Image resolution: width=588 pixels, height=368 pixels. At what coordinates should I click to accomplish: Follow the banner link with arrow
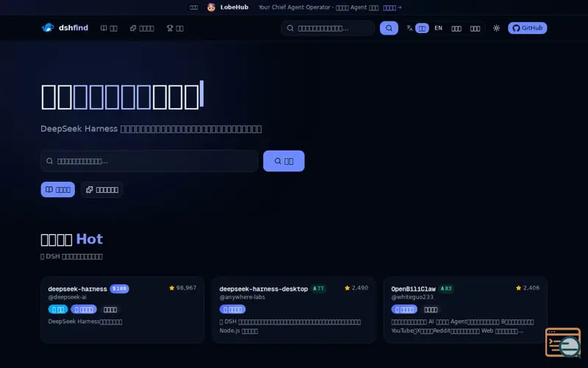click(x=392, y=7)
